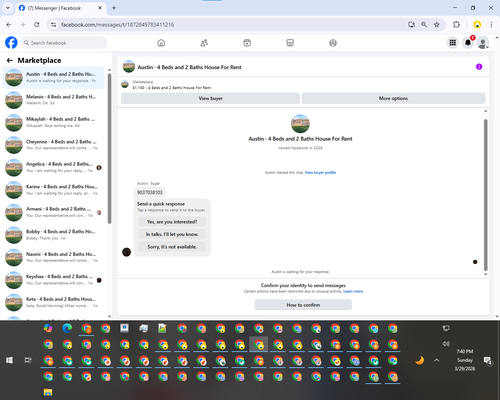The width and height of the screenshot is (500, 400).
Task: Open the Friends icon in top navigation
Action: point(204,43)
